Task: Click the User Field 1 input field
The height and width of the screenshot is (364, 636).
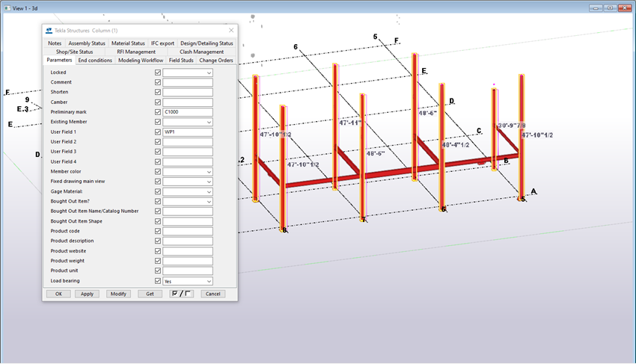Action: (x=188, y=132)
